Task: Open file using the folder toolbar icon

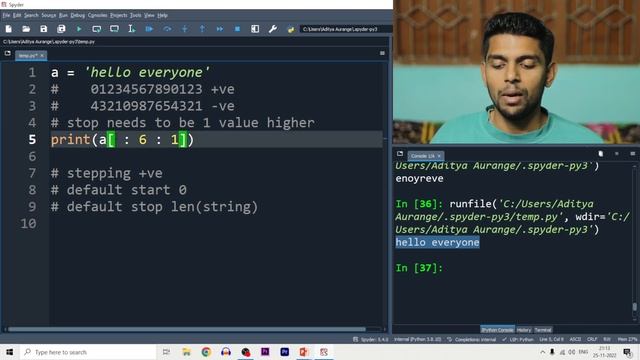Action: click(x=26, y=29)
